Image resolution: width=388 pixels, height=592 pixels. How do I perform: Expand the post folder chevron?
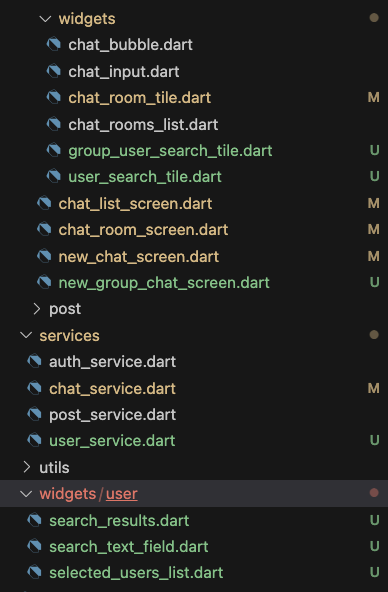coord(37,309)
